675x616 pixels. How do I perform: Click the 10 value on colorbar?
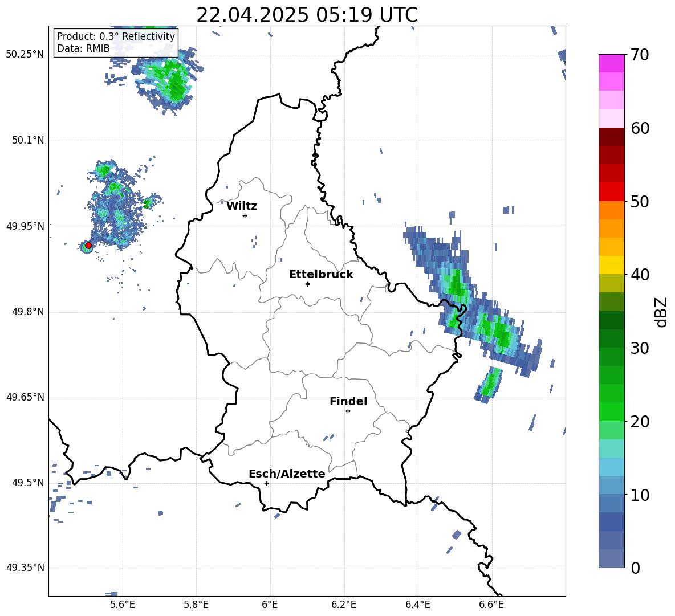click(639, 495)
